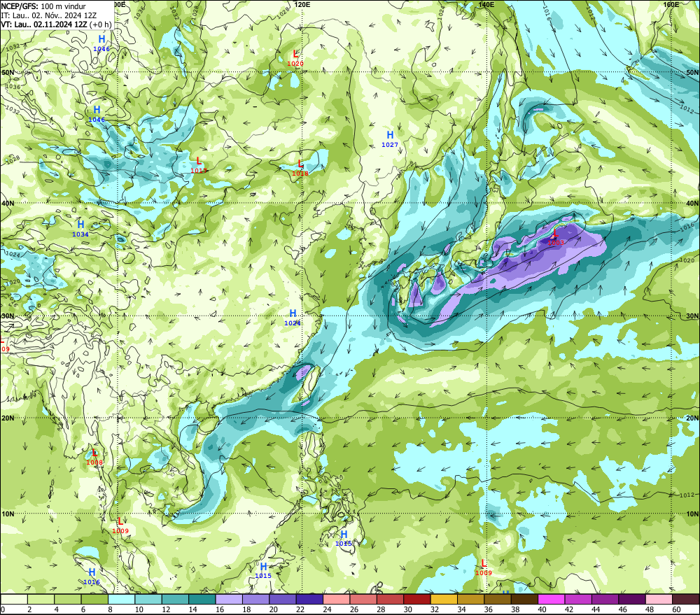Select the purple 44–46 legend swatch
This screenshot has width=700, height=615.
[605, 599]
